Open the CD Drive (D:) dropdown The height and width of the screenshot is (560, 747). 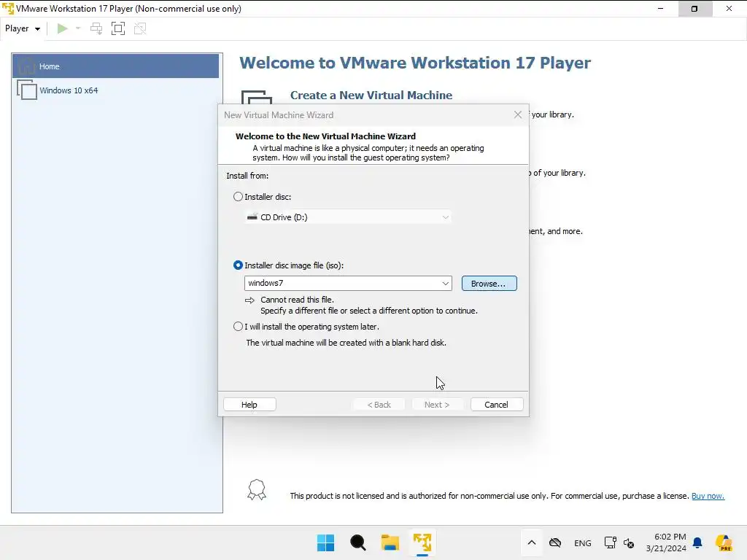[x=348, y=217]
